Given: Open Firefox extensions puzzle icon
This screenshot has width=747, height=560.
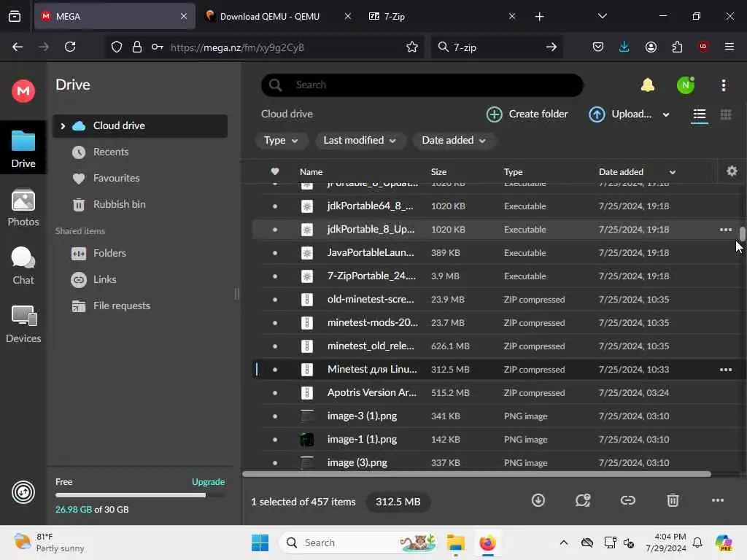Looking at the screenshot, I should pyautogui.click(x=677, y=47).
